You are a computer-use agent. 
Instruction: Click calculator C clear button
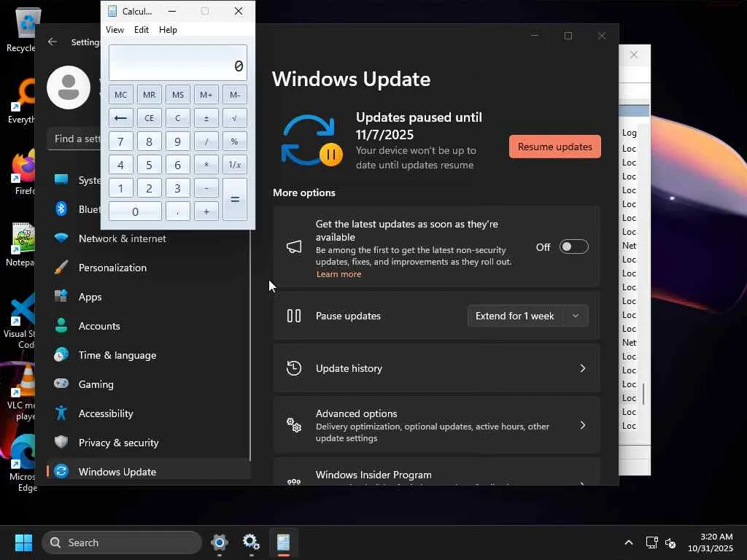tap(178, 117)
